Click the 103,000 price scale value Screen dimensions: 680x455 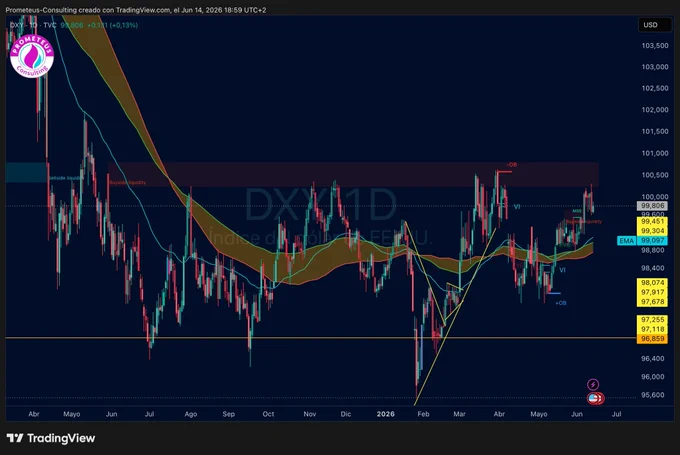pyautogui.click(x=655, y=67)
